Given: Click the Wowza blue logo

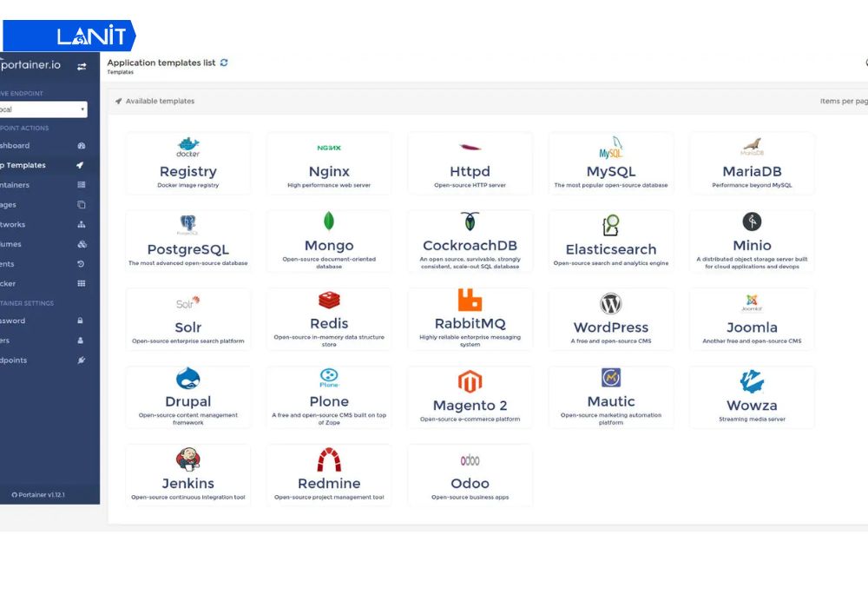Looking at the screenshot, I should pos(752,381).
